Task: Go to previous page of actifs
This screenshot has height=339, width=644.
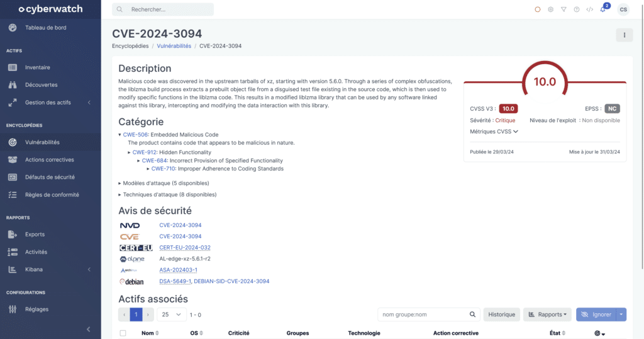Action: click(124, 314)
